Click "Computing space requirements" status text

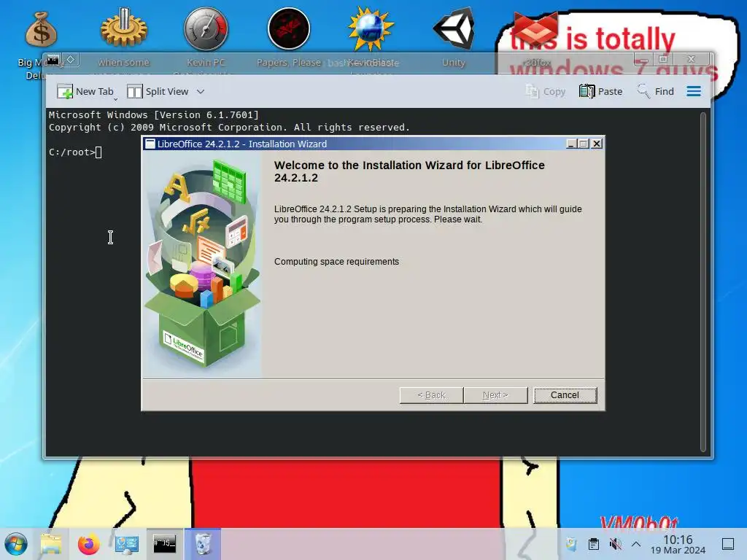(x=336, y=262)
